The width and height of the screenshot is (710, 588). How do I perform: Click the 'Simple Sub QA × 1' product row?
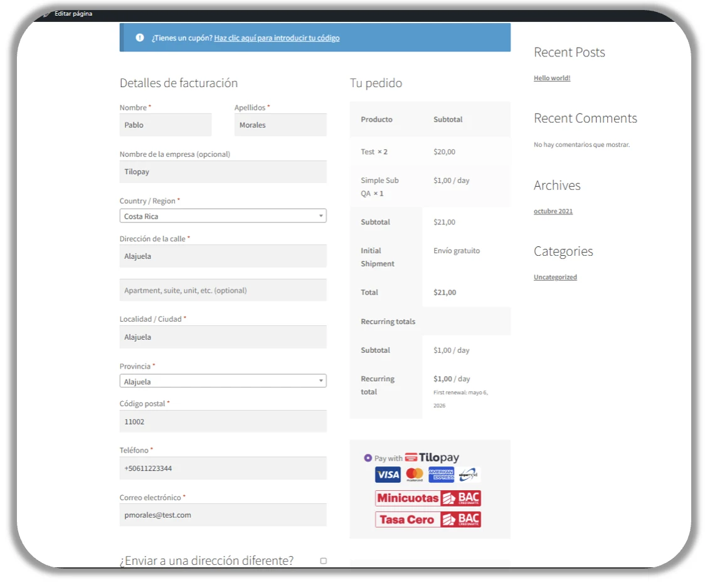430,187
